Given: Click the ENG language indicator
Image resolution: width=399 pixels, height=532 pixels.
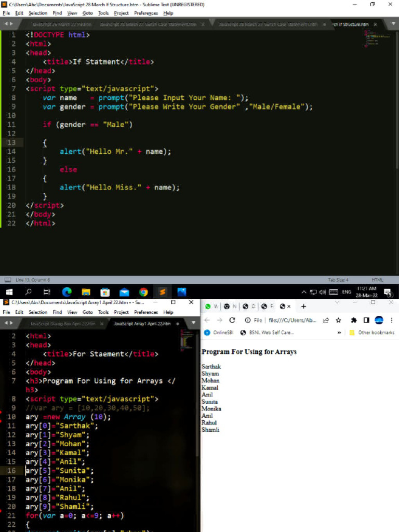Looking at the screenshot, I should 347,292.
